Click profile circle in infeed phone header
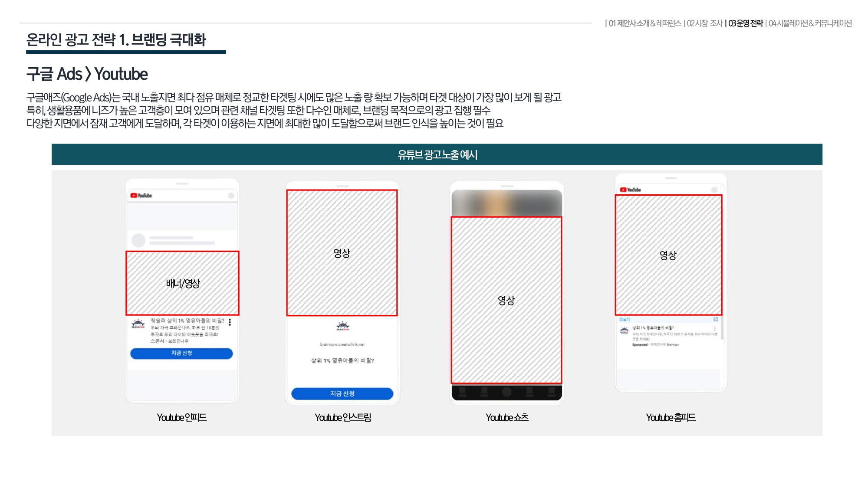Screen dimensions: 868x488 (231, 196)
